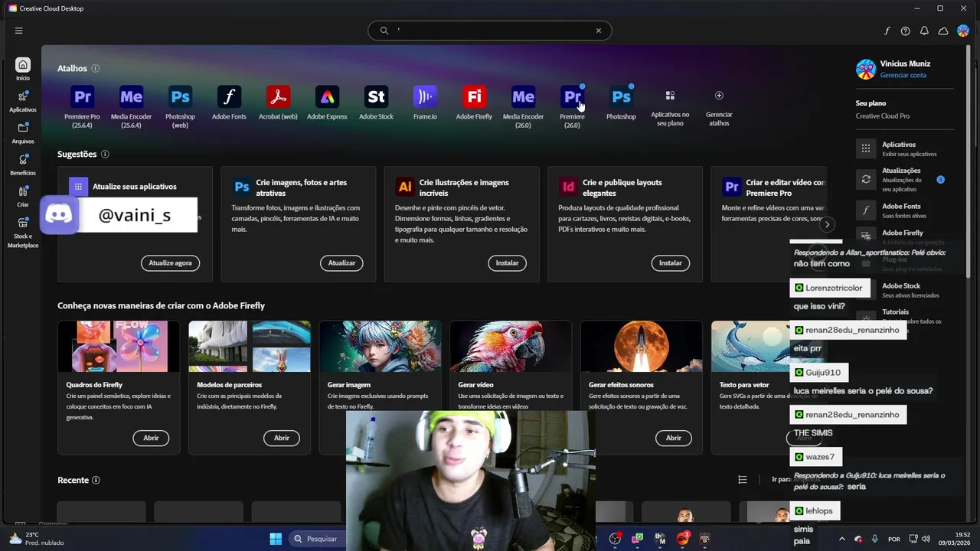Clear the search field with X
Viewport: 980px width, 551px height.
click(x=599, y=31)
